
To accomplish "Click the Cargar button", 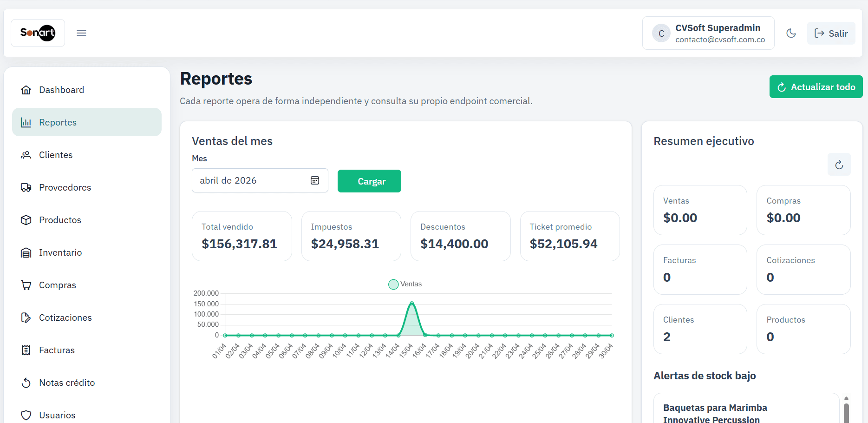I will point(369,181).
